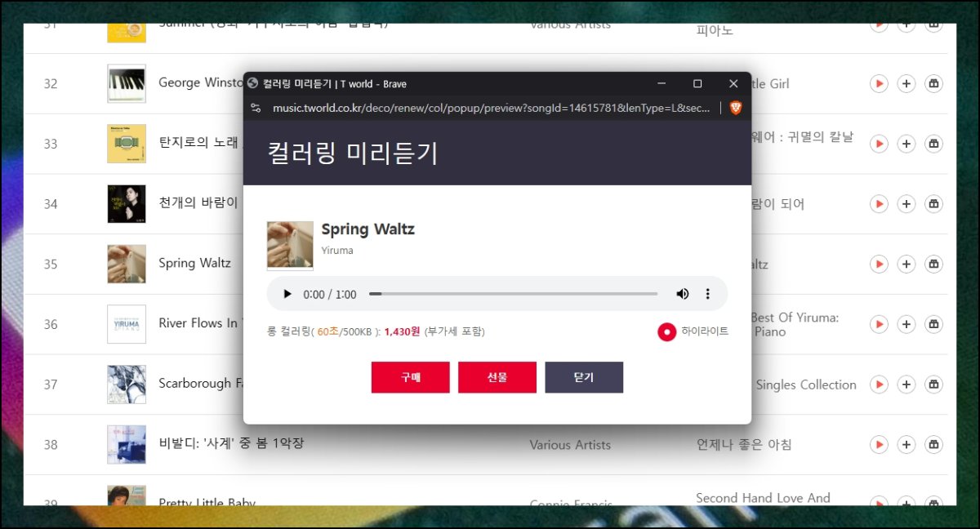Open the George Winston song title
The image size is (980, 529).
[x=201, y=83]
